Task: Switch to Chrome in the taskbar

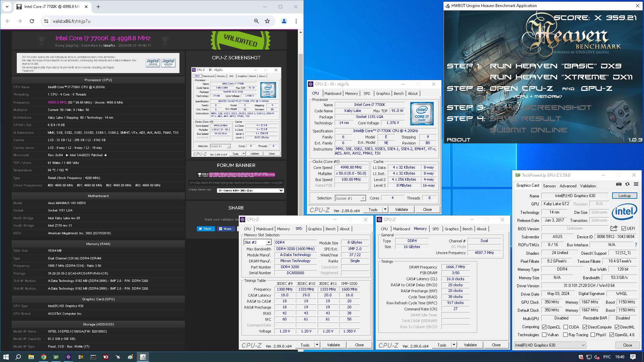Action: (43, 357)
